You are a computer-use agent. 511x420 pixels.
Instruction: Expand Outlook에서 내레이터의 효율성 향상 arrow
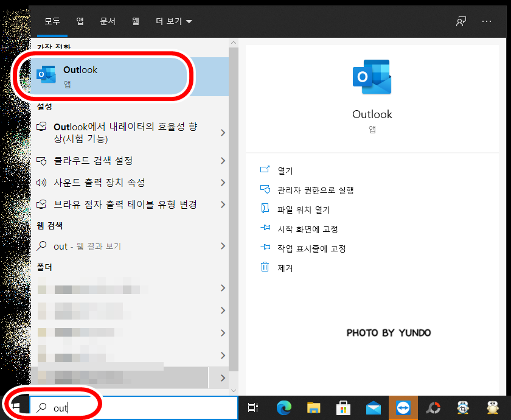[x=223, y=133]
